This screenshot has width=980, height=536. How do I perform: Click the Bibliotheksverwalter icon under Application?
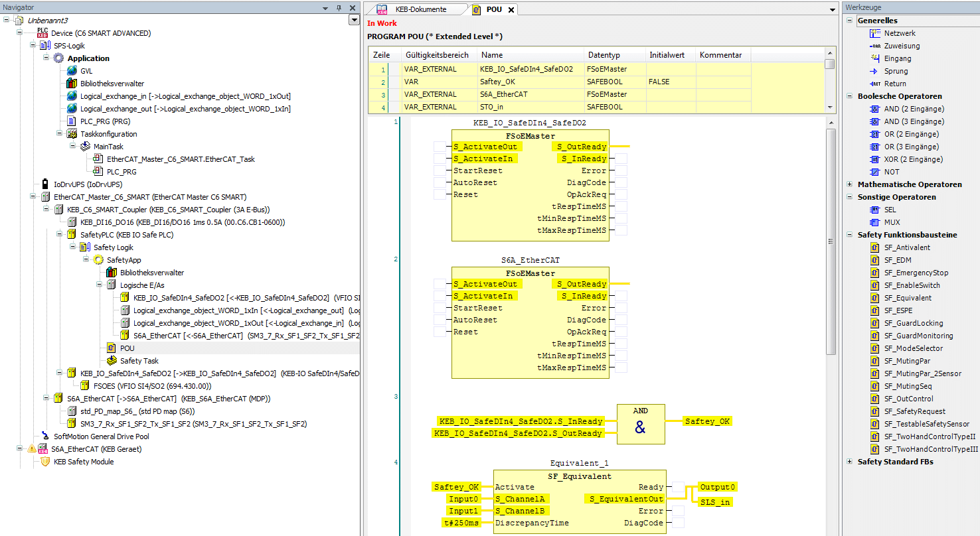coord(72,84)
